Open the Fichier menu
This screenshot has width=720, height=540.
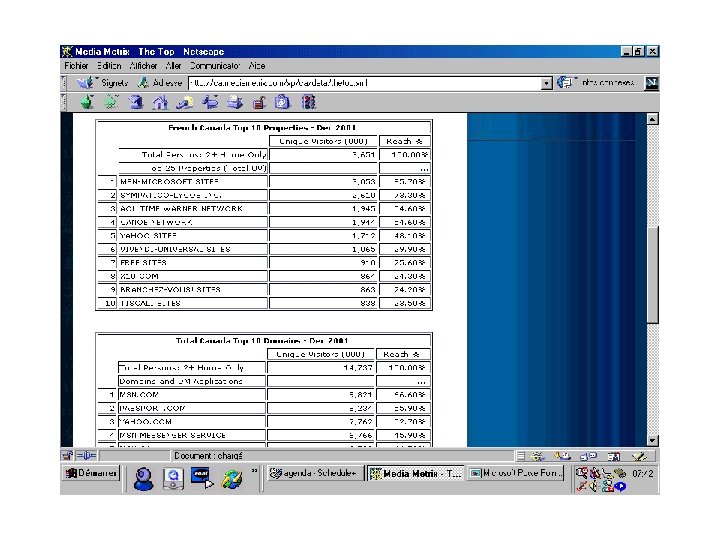[76, 66]
